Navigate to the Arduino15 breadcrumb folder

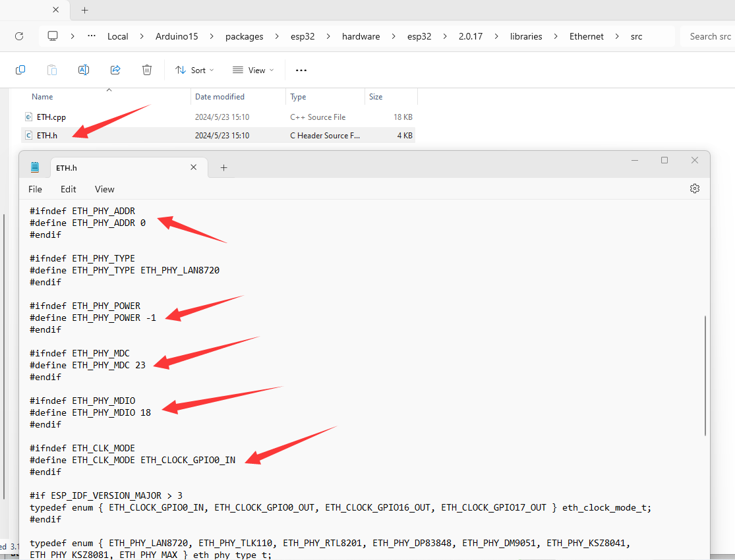tap(176, 36)
